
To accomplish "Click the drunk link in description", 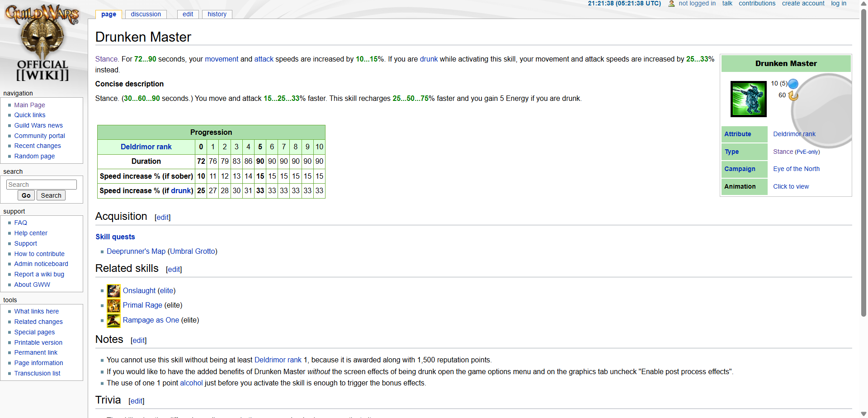I will [429, 59].
